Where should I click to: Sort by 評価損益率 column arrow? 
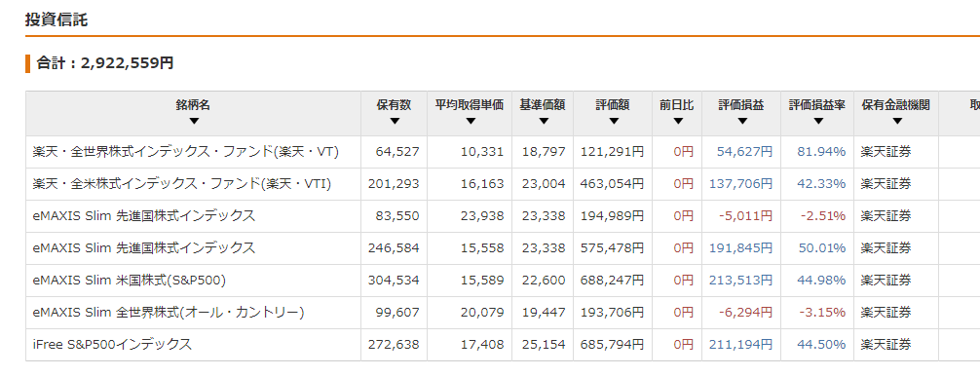tap(818, 121)
